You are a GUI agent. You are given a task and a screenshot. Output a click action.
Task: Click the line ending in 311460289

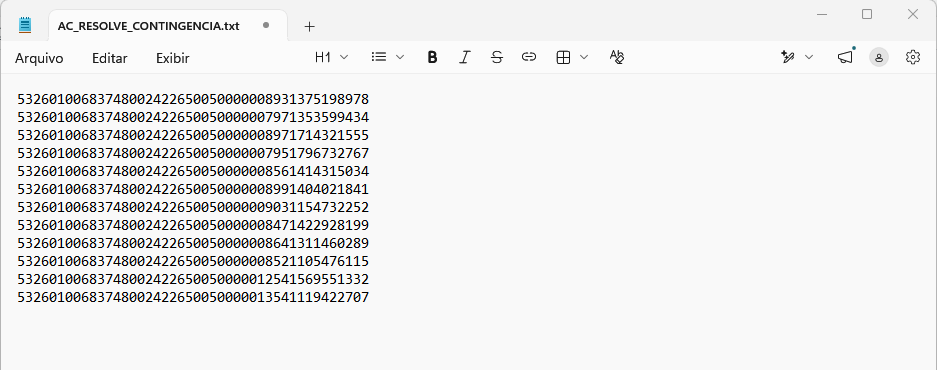pyautogui.click(x=193, y=243)
